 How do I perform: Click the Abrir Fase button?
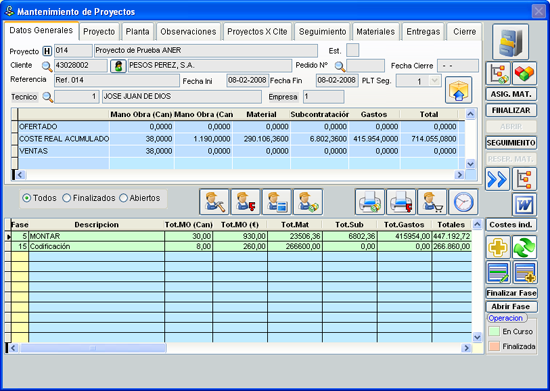(512, 306)
